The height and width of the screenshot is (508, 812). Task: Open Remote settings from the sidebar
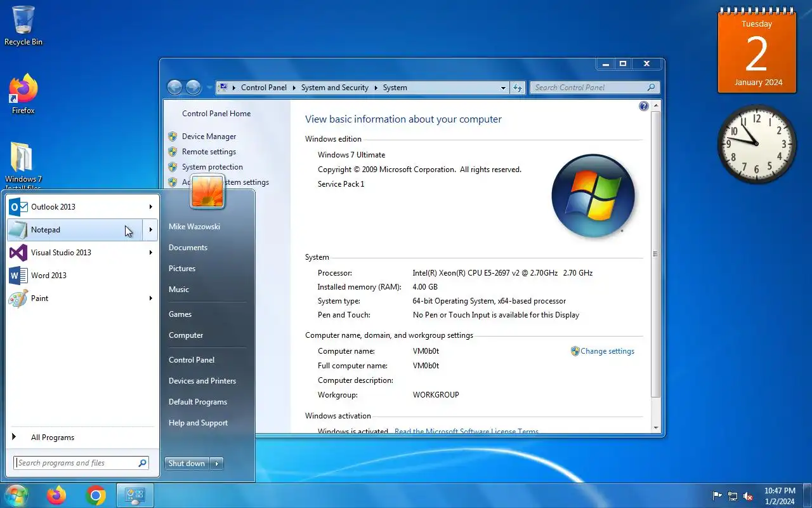pyautogui.click(x=209, y=152)
